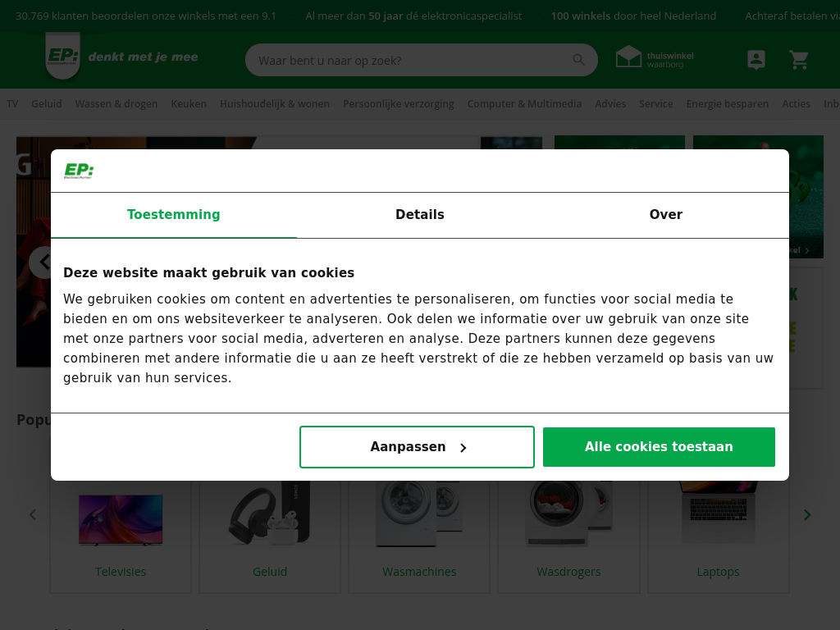The height and width of the screenshot is (630, 840).
Task: Open the Energie besparen menu item
Action: (x=728, y=104)
